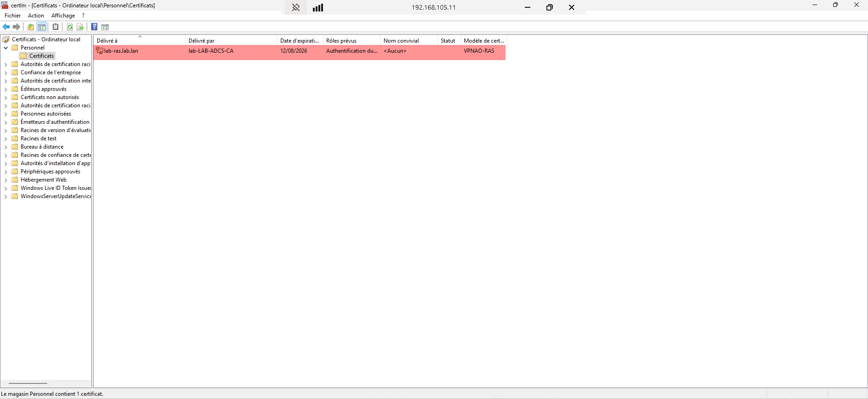Toggle the Action pane show/hide button
The height and width of the screenshot is (399, 868).
click(x=105, y=27)
